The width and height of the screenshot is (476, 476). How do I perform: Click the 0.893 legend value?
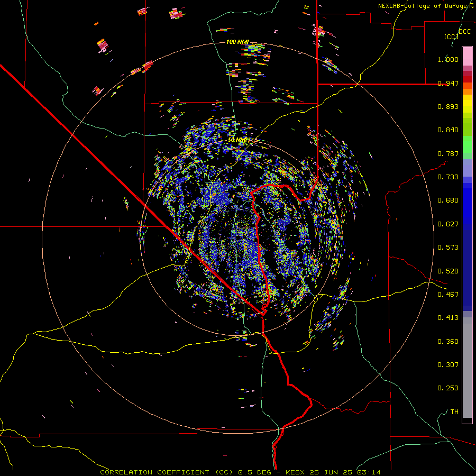click(x=448, y=106)
